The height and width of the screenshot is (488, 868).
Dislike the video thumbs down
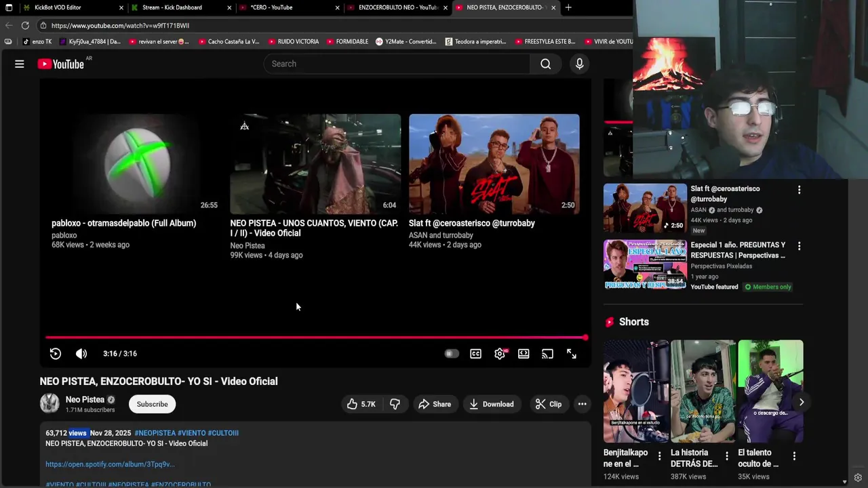[x=395, y=404]
